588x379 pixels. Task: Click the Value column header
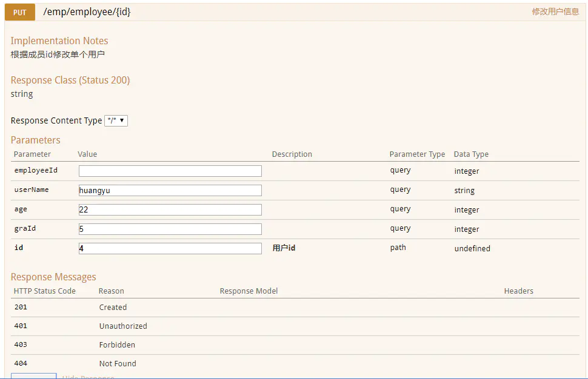tap(87, 154)
